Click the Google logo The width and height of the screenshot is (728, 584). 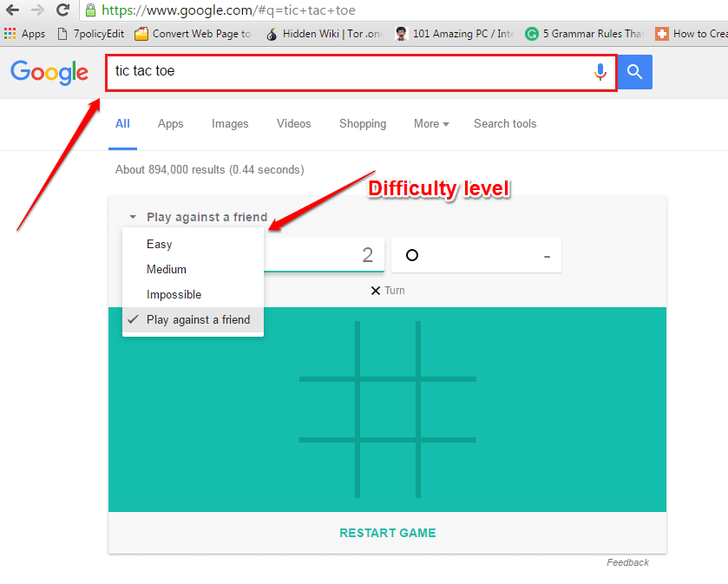[x=49, y=72]
